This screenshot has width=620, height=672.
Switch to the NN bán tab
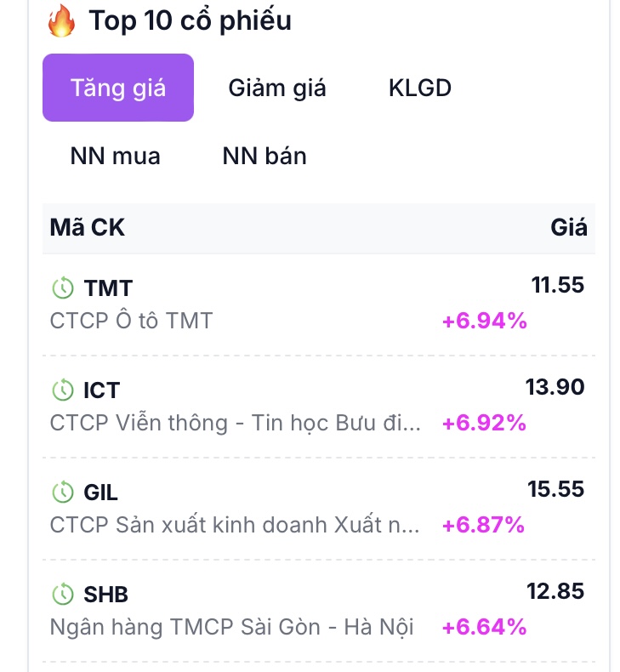(264, 156)
